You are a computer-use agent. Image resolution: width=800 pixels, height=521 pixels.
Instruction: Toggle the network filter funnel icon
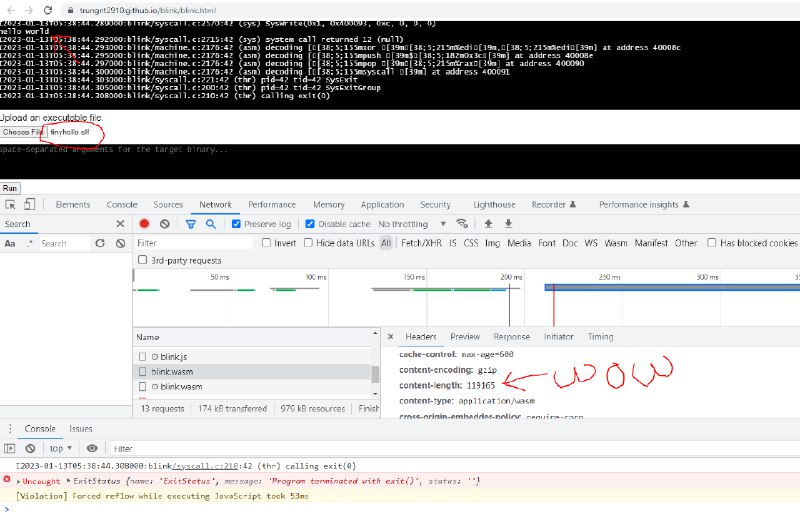tap(191, 224)
